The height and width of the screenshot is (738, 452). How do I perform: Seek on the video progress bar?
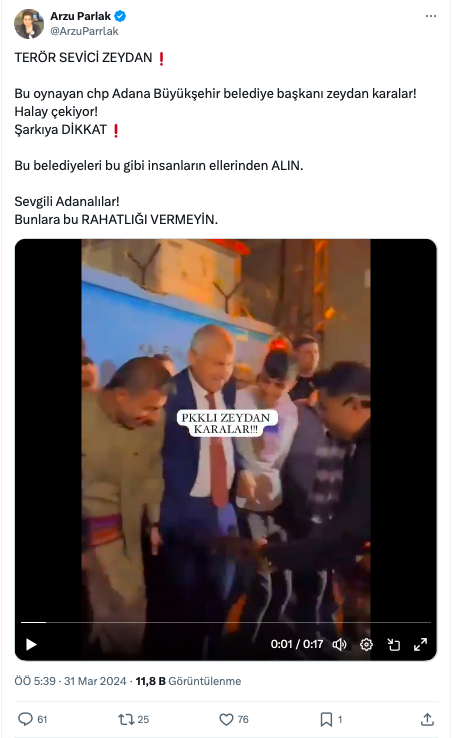coord(226,622)
